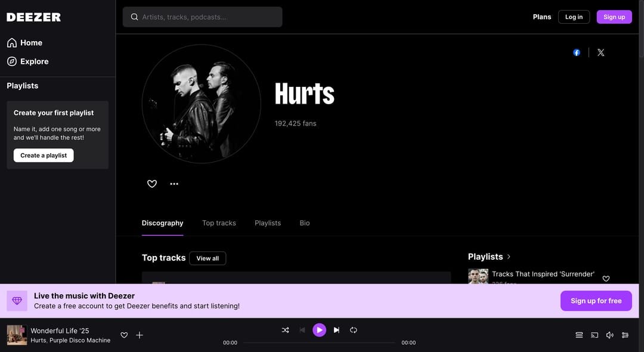This screenshot has width=644, height=352.
Task: Open the Wonderful Life '25 album cover in player
Action: (17, 335)
